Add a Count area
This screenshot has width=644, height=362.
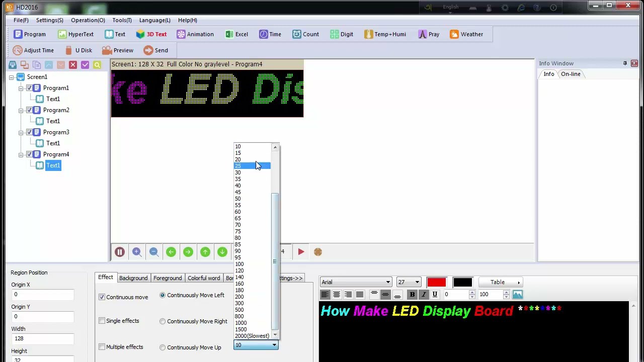tap(305, 34)
